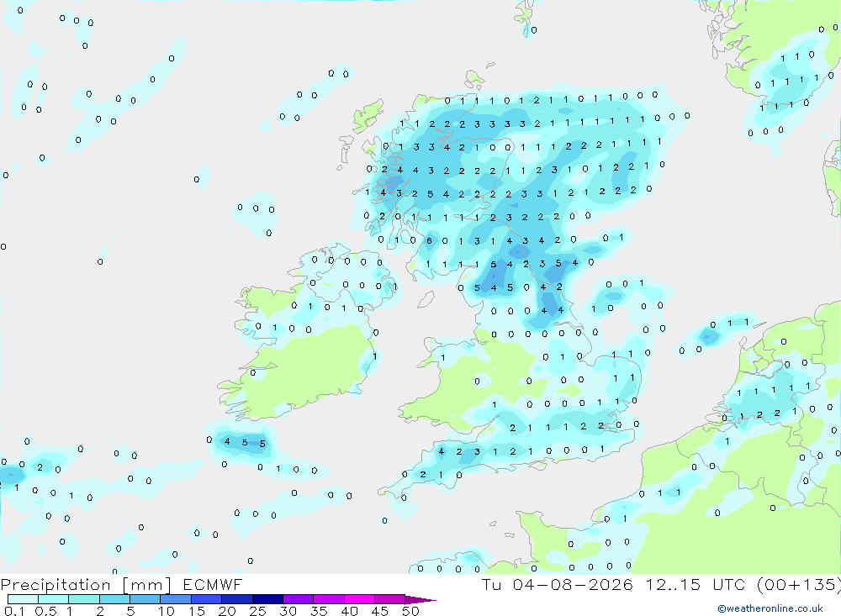Screen dimensions: 841x616
Task: Click the legend label '30'
Action: (288, 611)
